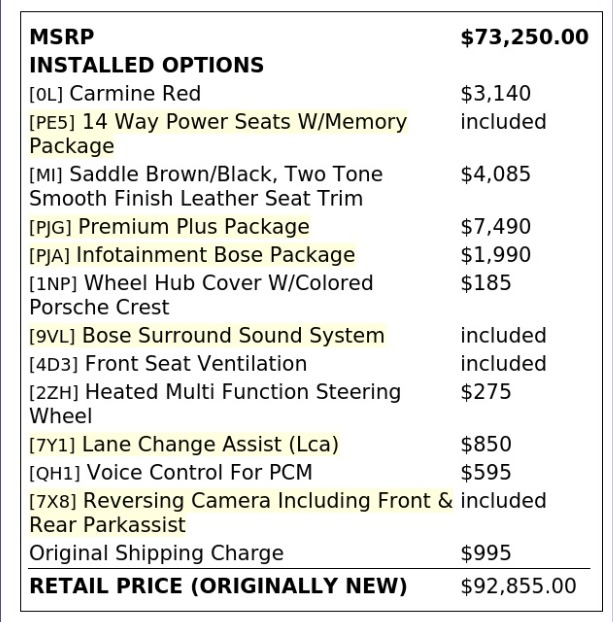Click the Carmine Red option
This screenshot has height=622, width=613.
click(115, 94)
